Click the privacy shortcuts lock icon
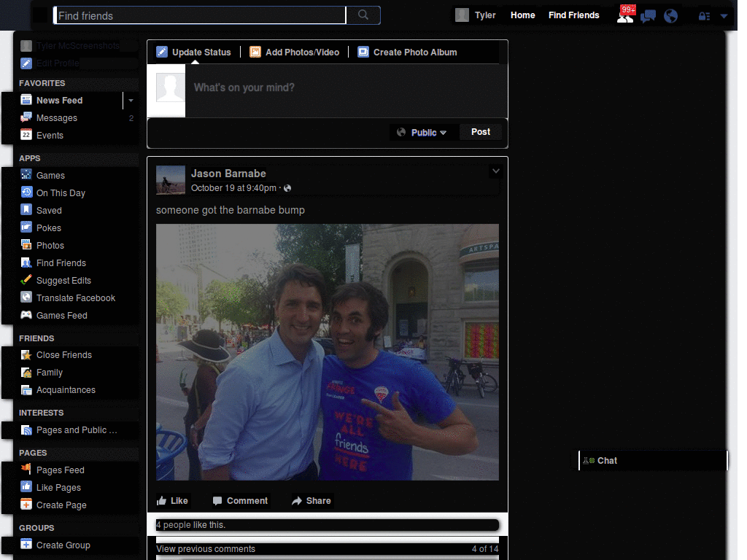This screenshot has height=560, width=747. coord(704,16)
